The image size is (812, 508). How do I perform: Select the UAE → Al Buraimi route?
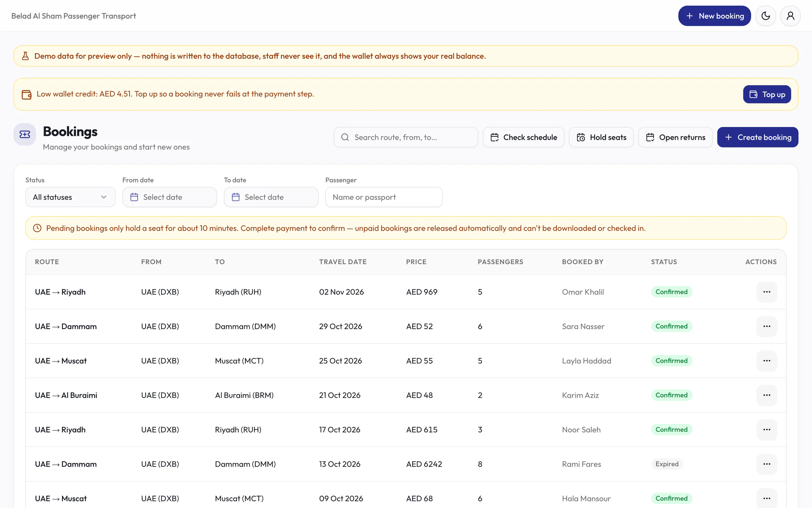tap(66, 395)
